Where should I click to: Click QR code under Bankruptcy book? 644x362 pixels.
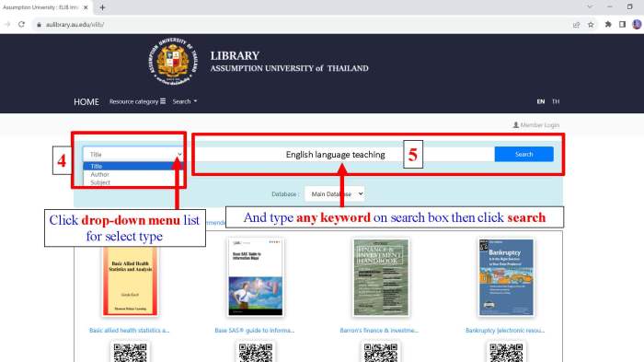pos(506,353)
